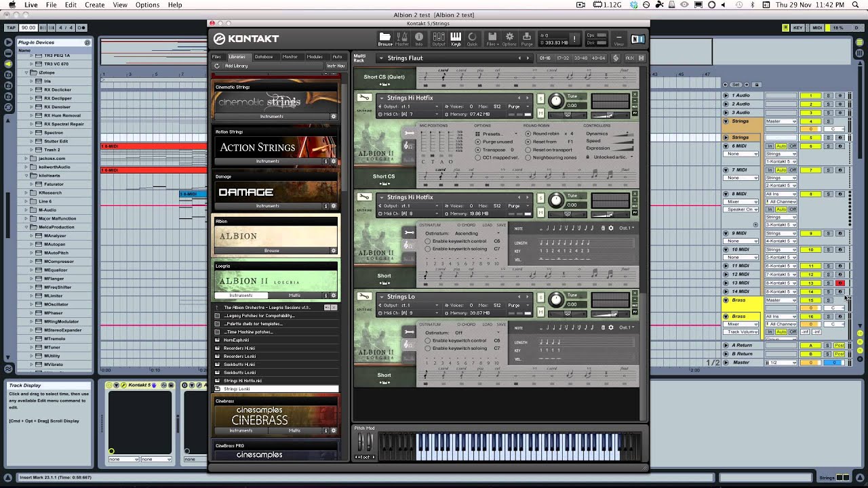Click the refresh icon beside Add Library
The height and width of the screenshot is (488, 868).
pyautogui.click(x=217, y=66)
